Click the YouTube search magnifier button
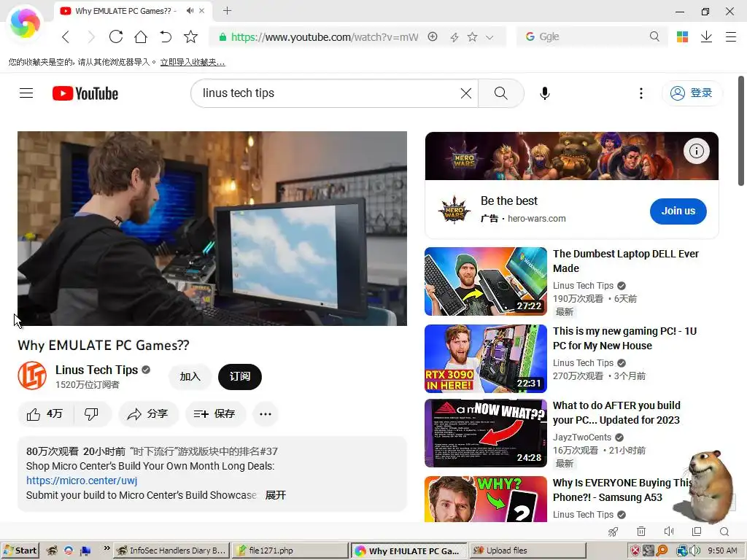 tap(500, 93)
